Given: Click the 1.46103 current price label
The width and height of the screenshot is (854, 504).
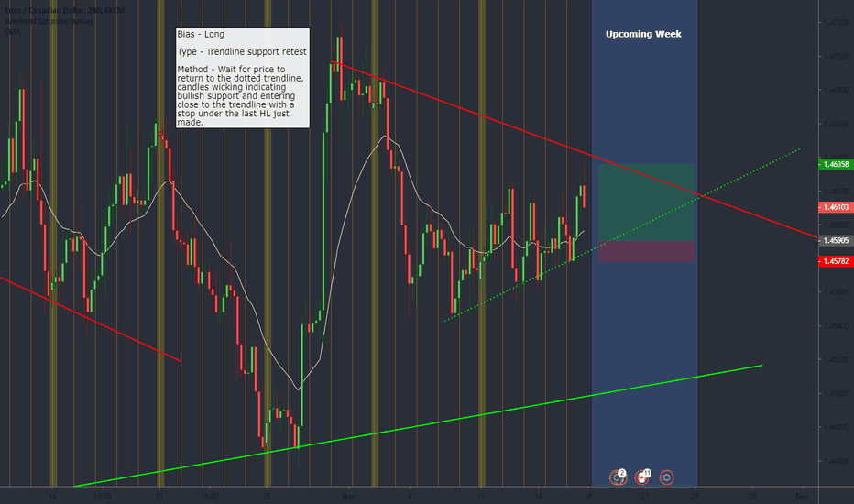Looking at the screenshot, I should [x=833, y=207].
